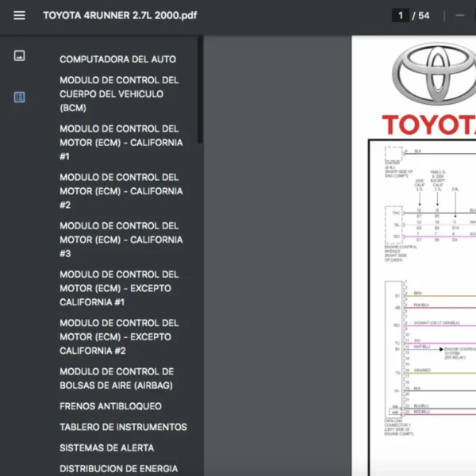Toggle the sidebar with the hamburger menu icon
The height and width of the screenshot is (476, 476).
coord(19,15)
